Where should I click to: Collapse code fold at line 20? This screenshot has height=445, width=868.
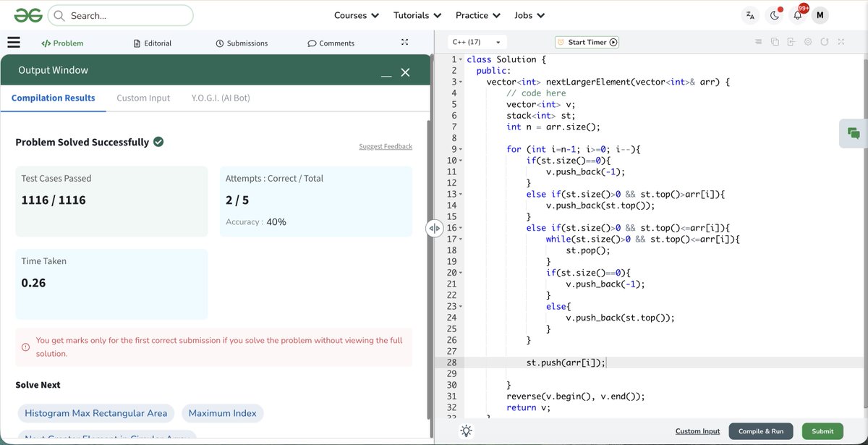(x=460, y=273)
